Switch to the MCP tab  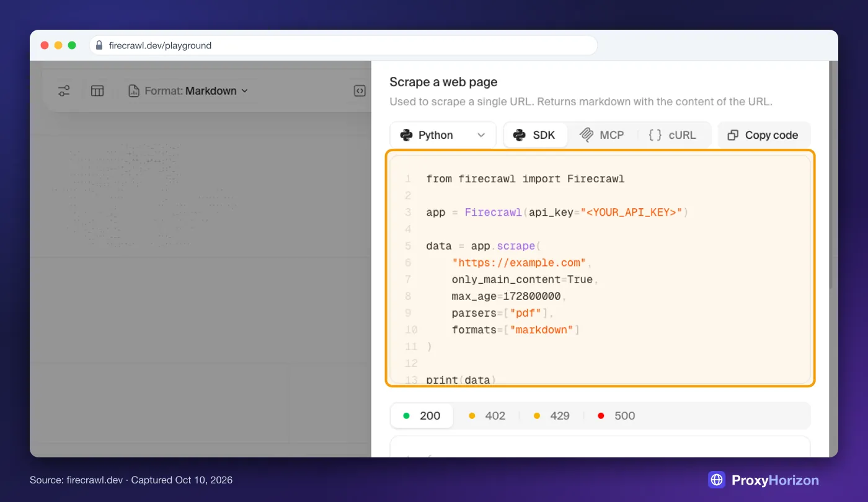pyautogui.click(x=602, y=135)
